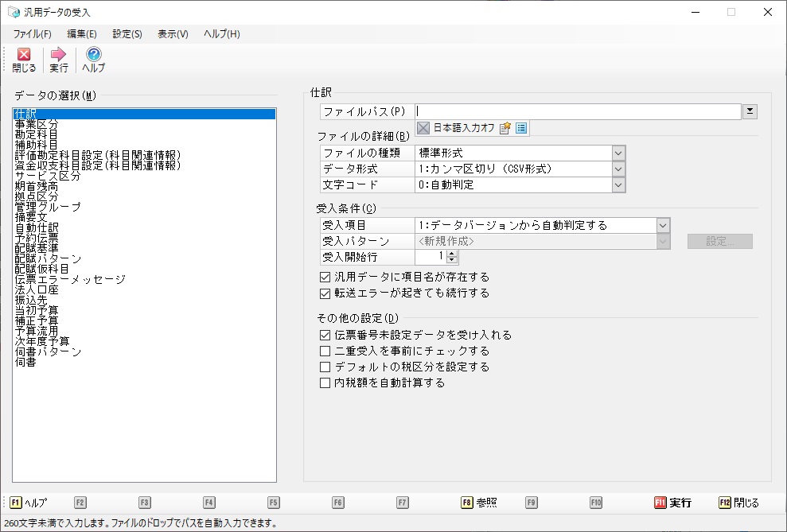
Task: Expand the ファイルの種類 dropdown
Action: 618,153
